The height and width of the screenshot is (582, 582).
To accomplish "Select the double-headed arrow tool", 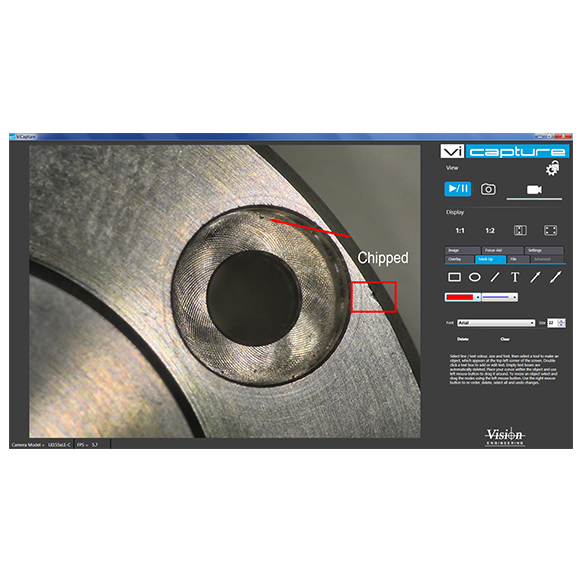I will (x=555, y=277).
